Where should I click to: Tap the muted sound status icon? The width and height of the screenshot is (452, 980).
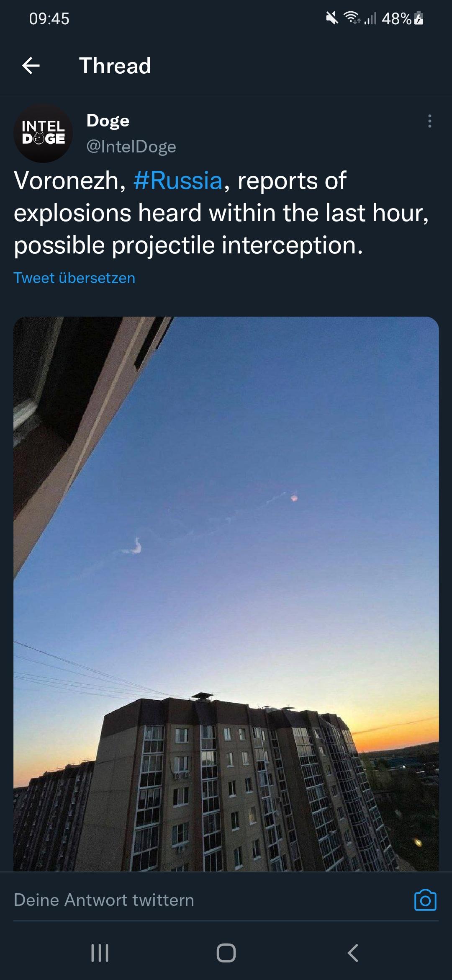click(x=332, y=18)
